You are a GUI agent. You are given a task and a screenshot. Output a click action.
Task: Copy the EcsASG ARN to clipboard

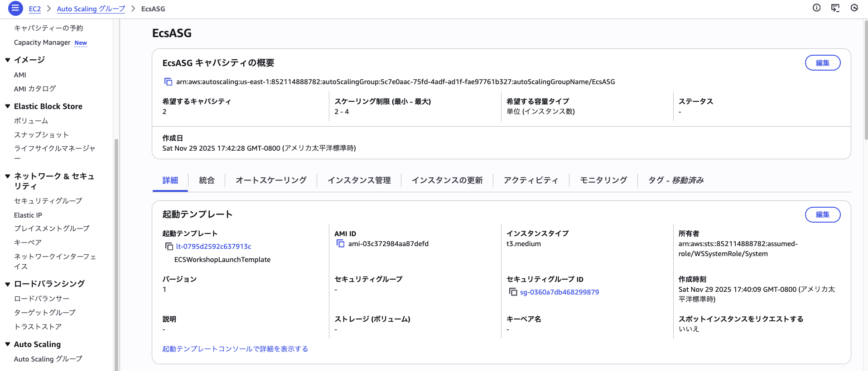click(x=168, y=82)
